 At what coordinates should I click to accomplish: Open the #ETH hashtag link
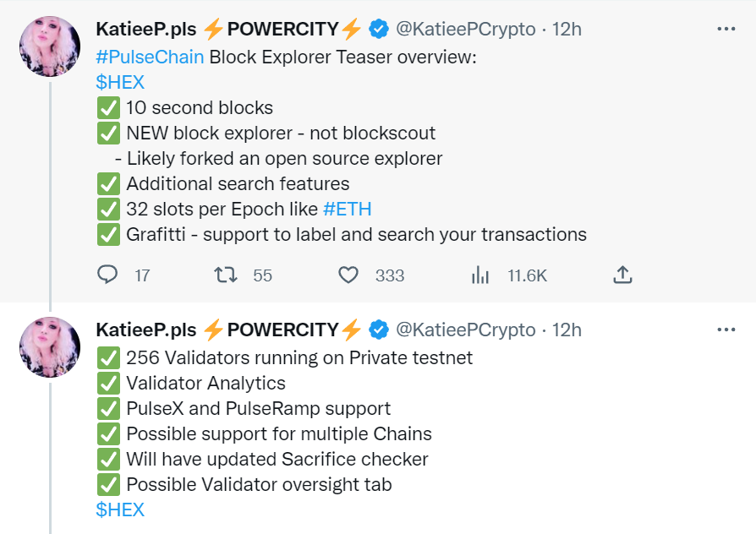[348, 210]
